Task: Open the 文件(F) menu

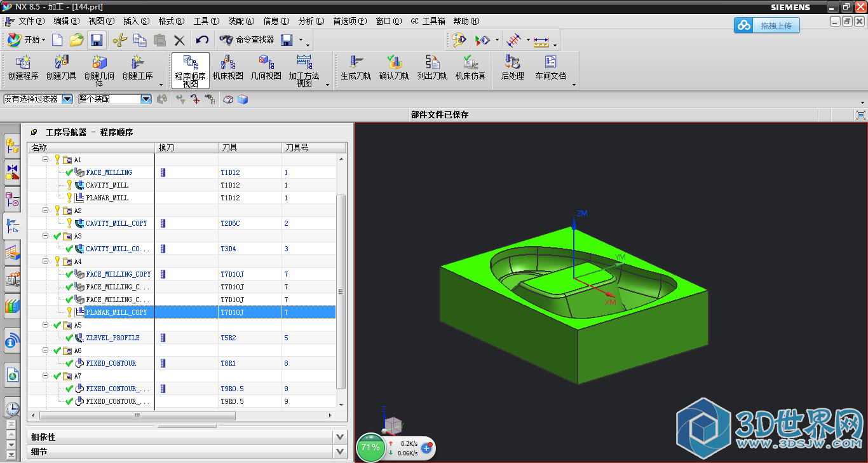Action: [32, 21]
